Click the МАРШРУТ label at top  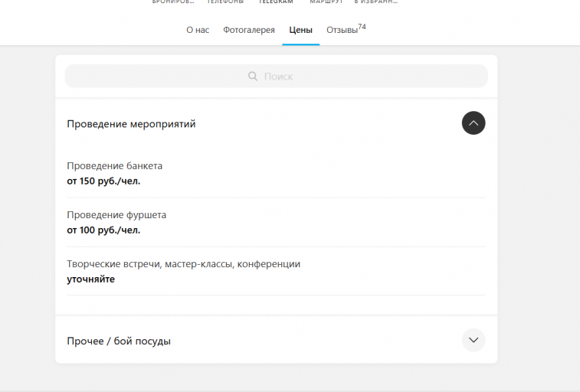pos(326,2)
